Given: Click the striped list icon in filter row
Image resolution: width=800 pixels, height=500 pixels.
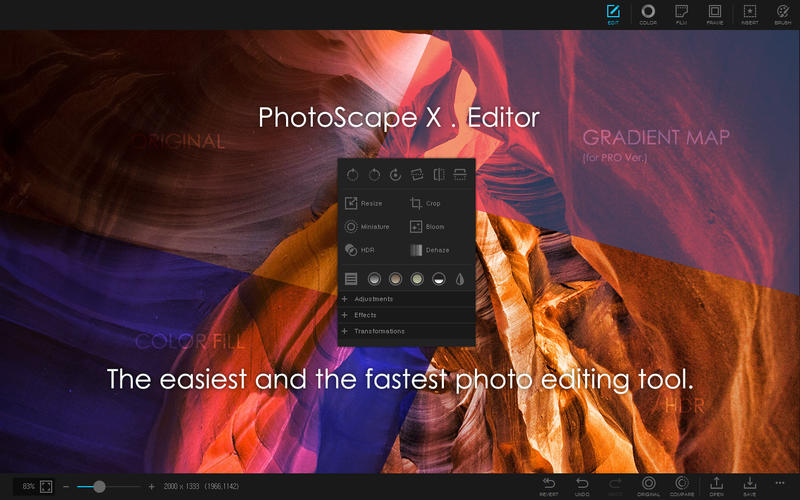Looking at the screenshot, I should (351, 279).
